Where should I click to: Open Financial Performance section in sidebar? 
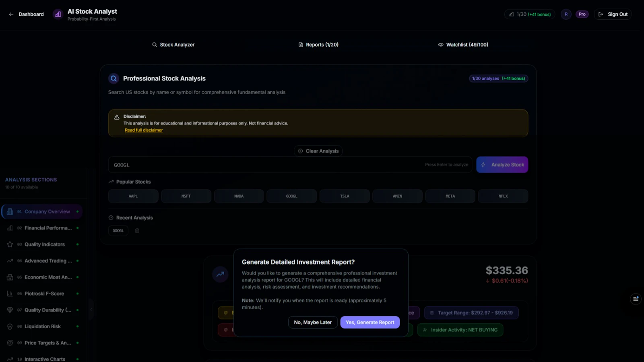42,228
